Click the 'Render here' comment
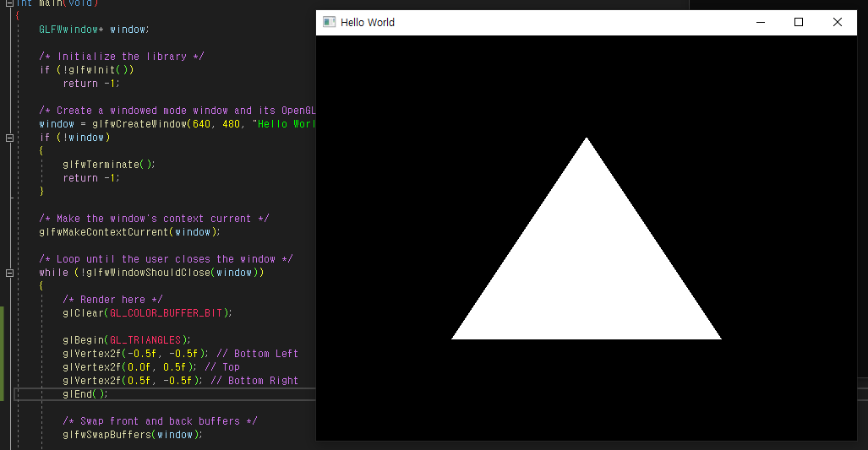 pyautogui.click(x=112, y=300)
